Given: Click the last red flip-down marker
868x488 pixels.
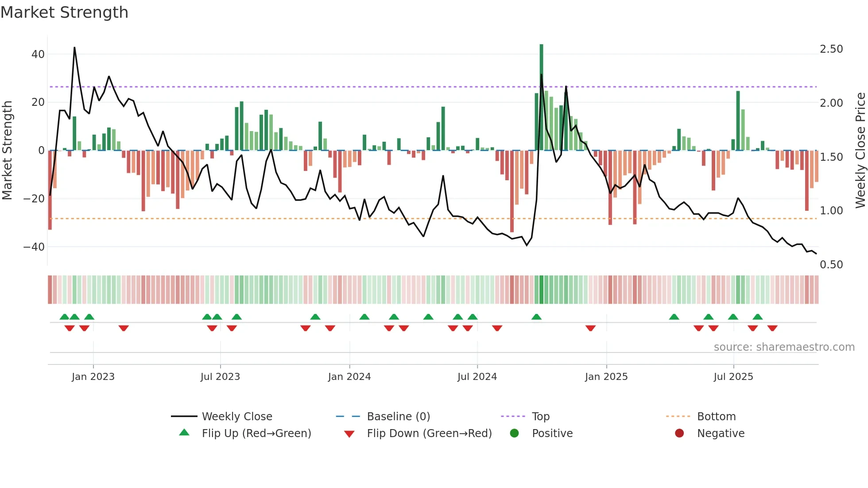Looking at the screenshot, I should (x=772, y=328).
